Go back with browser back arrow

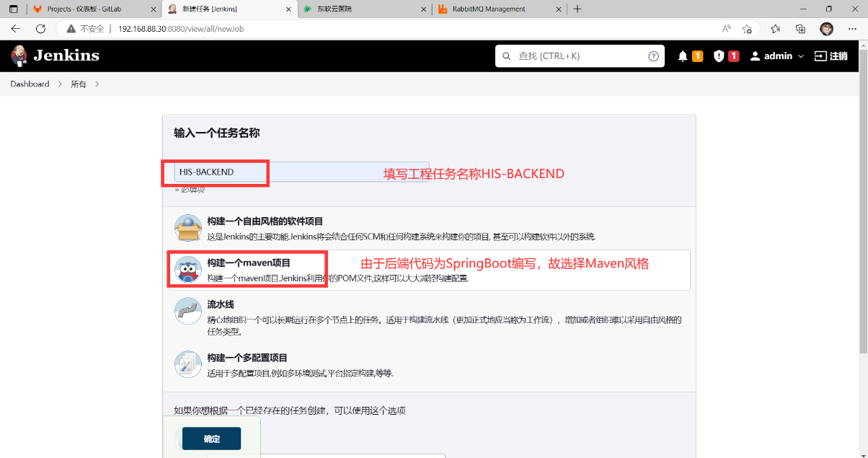point(16,29)
